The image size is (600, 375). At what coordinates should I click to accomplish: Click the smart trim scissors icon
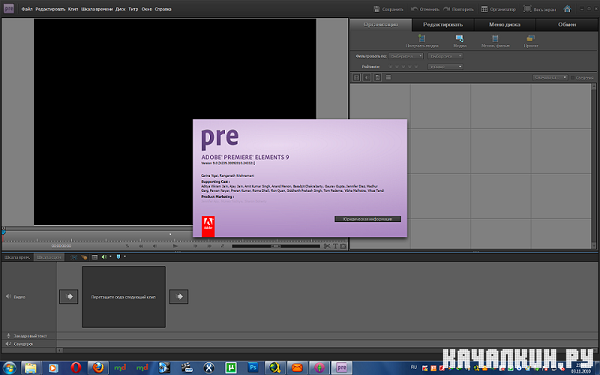click(x=74, y=257)
